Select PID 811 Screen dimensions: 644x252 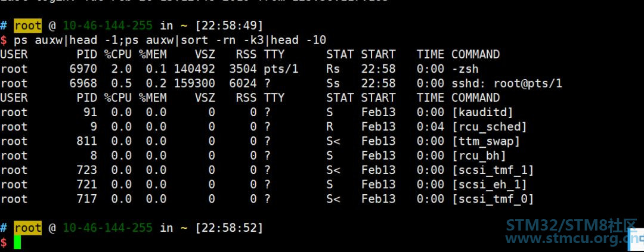86,141
